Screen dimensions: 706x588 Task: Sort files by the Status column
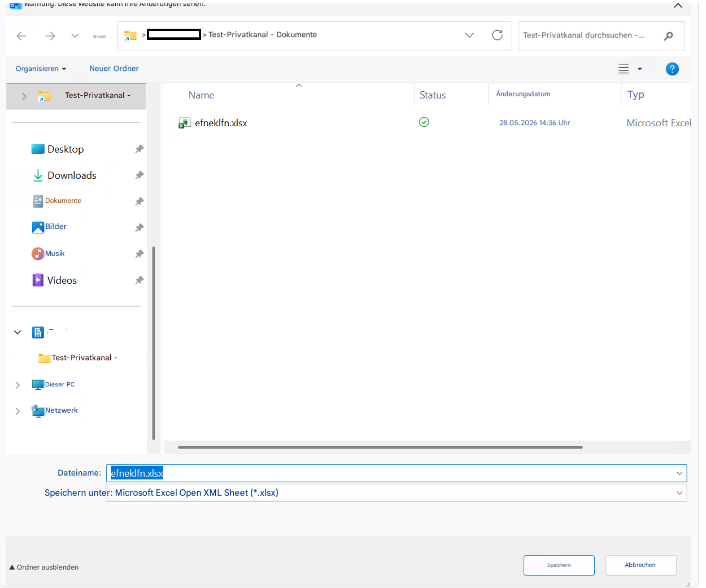pyautogui.click(x=432, y=95)
